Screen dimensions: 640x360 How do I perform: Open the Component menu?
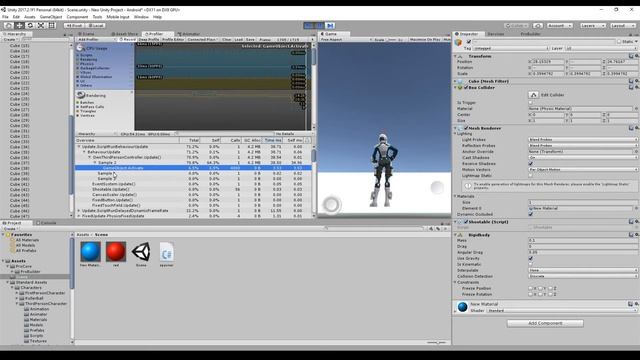pyautogui.click(x=77, y=17)
